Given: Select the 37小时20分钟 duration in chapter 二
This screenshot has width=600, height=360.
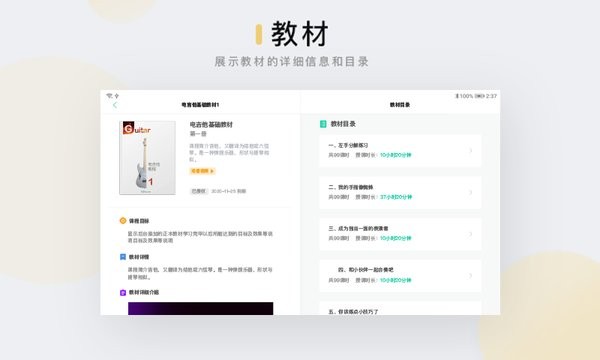Looking at the screenshot, I should pyautogui.click(x=396, y=197).
